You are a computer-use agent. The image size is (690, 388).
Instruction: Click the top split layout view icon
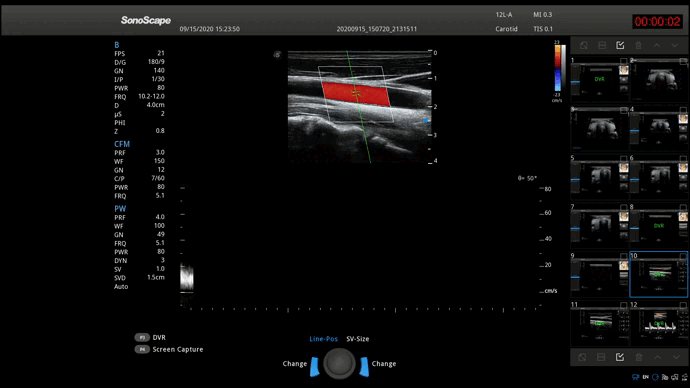tap(602, 45)
